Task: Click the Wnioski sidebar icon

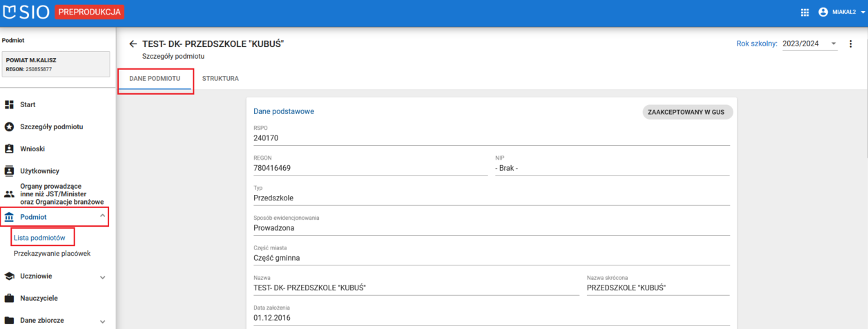Action: coord(10,149)
